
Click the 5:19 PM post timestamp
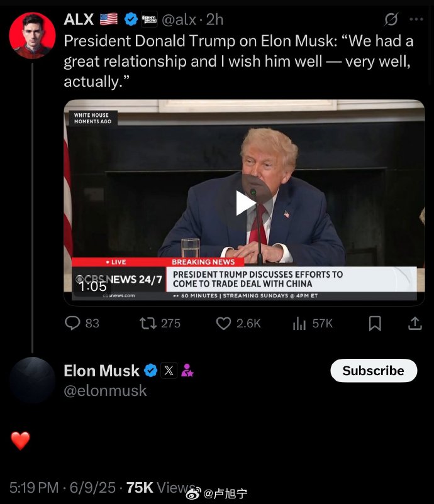point(62,488)
